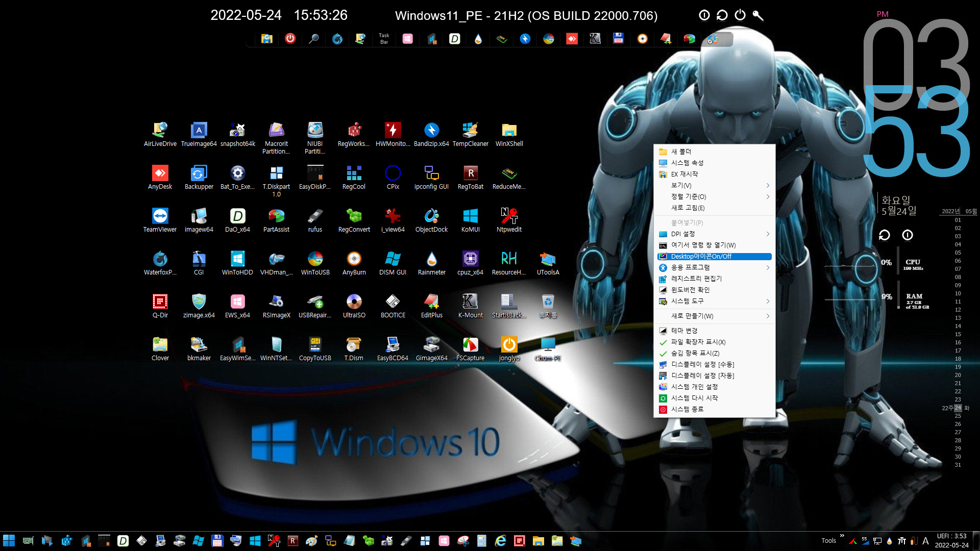Screen dimensions: 980x551
Task: Choose EX 재시작 in context menu
Action: pos(715,174)
